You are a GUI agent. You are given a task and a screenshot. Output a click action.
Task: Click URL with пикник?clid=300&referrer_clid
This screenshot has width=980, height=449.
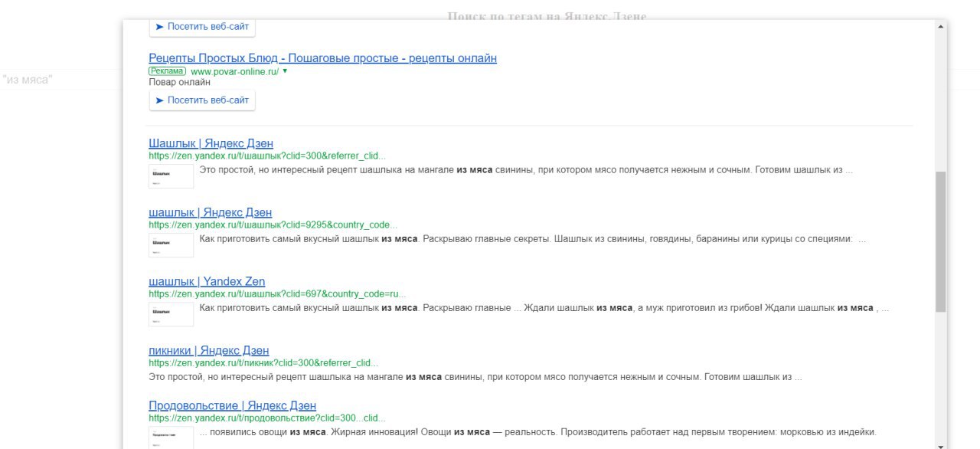tap(263, 363)
